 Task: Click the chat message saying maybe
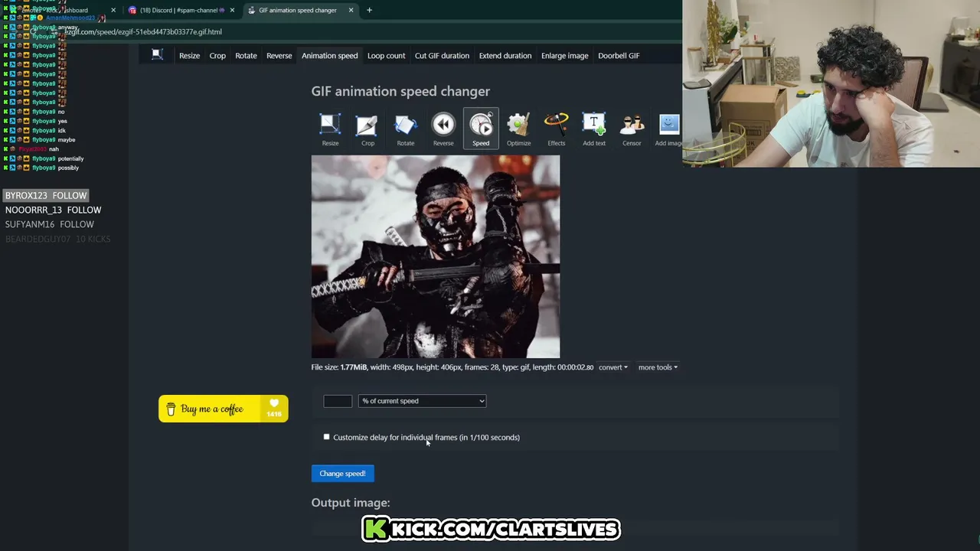[x=67, y=140]
